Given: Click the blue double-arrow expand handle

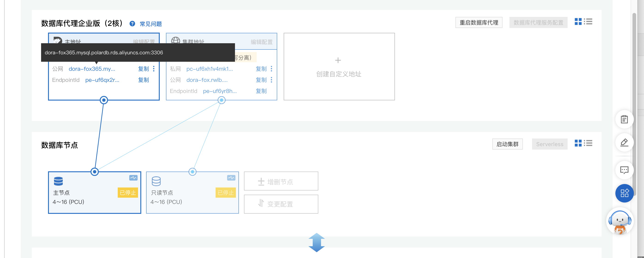Looking at the screenshot, I should [316, 242].
